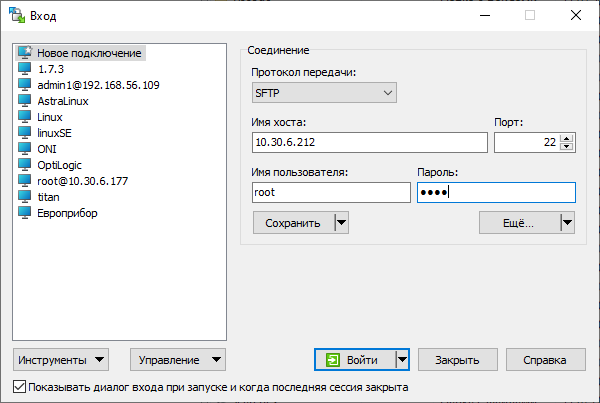This screenshot has height=403, width=600.
Task: Click the monitor icon beside AstraLinux
Action: [24, 101]
